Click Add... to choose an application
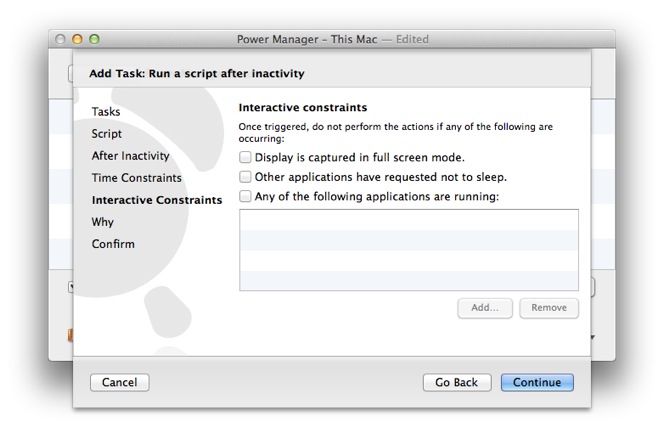 [485, 308]
